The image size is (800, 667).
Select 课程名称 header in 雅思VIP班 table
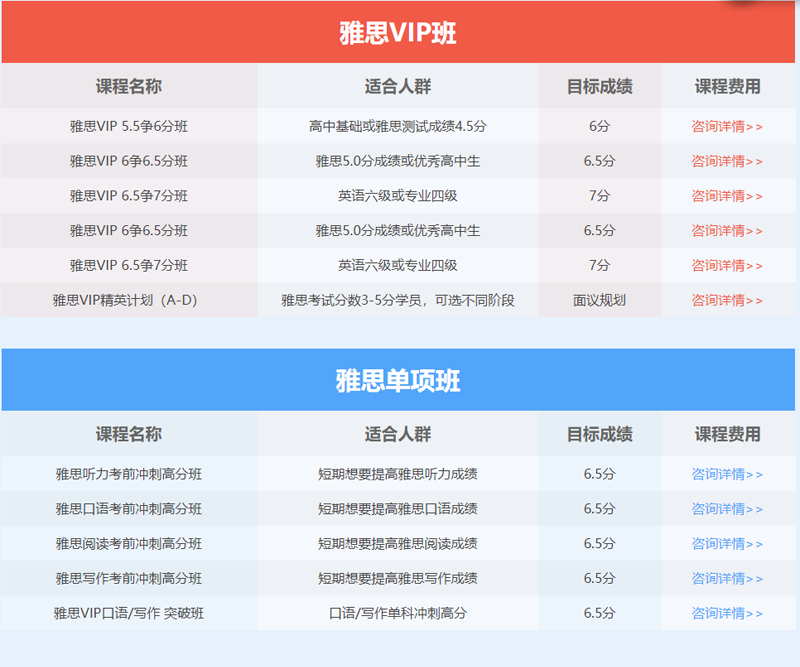[x=129, y=86]
